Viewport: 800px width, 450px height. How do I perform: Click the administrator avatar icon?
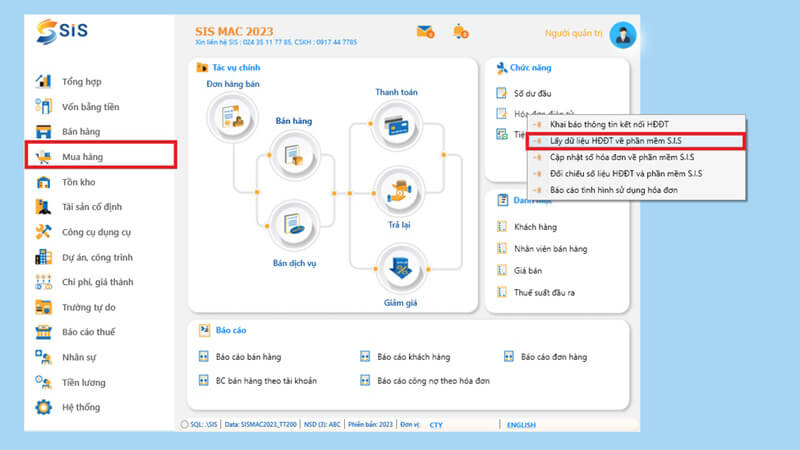(x=622, y=35)
